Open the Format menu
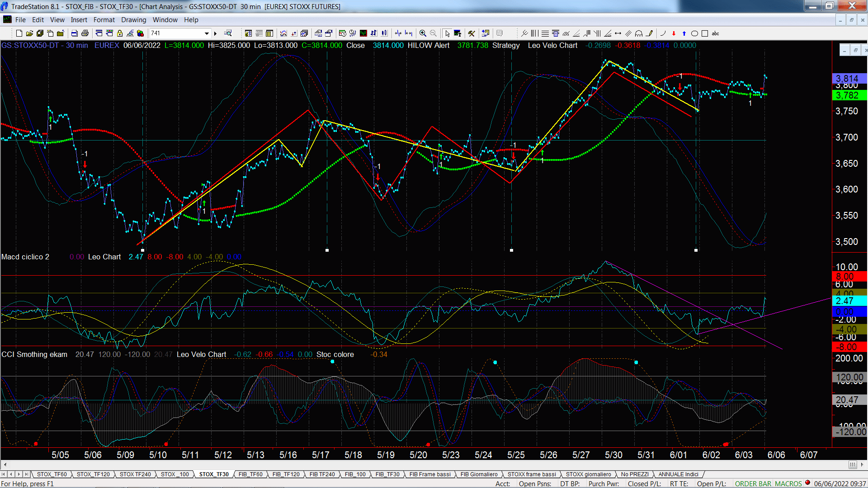Screen dimensions: 868x488 104,20
